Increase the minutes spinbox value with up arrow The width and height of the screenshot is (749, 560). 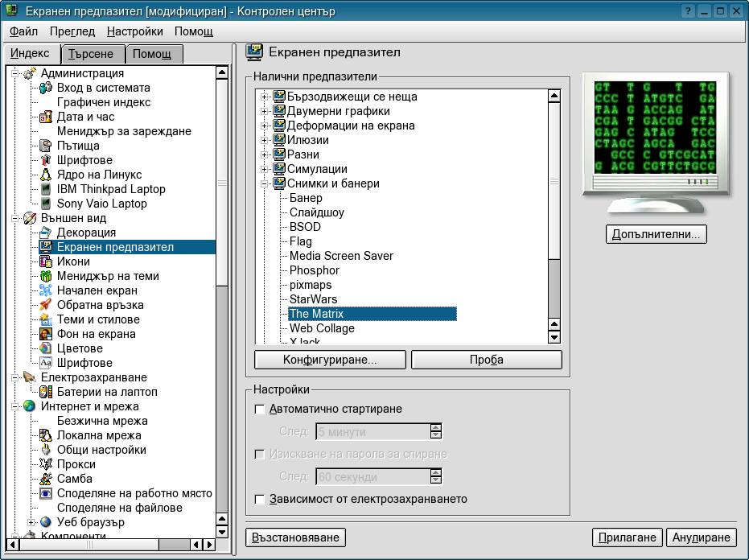[436, 427]
